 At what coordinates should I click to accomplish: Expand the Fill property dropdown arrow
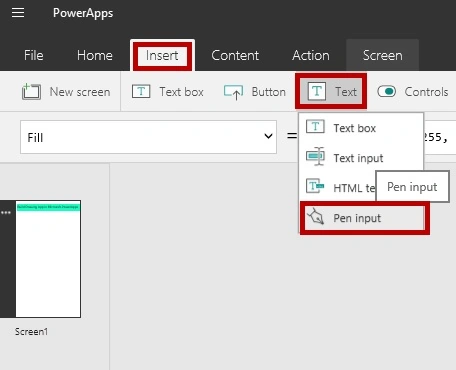pos(268,136)
